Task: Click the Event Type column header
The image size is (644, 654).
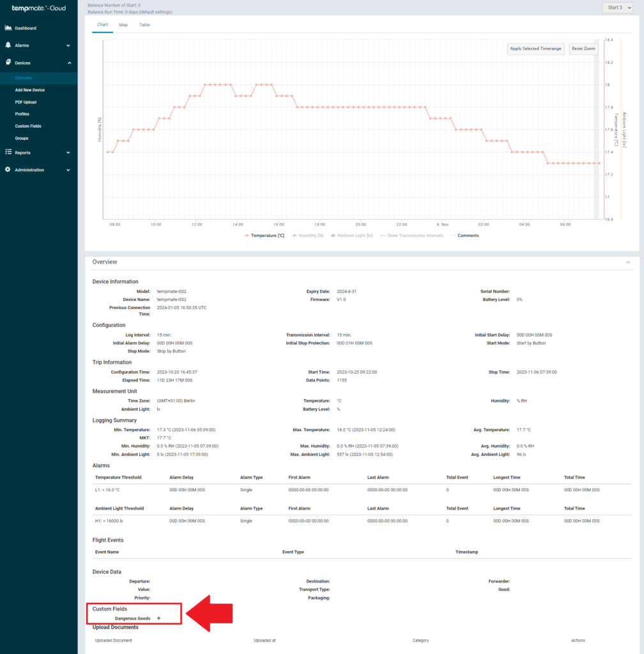Action: click(x=293, y=552)
